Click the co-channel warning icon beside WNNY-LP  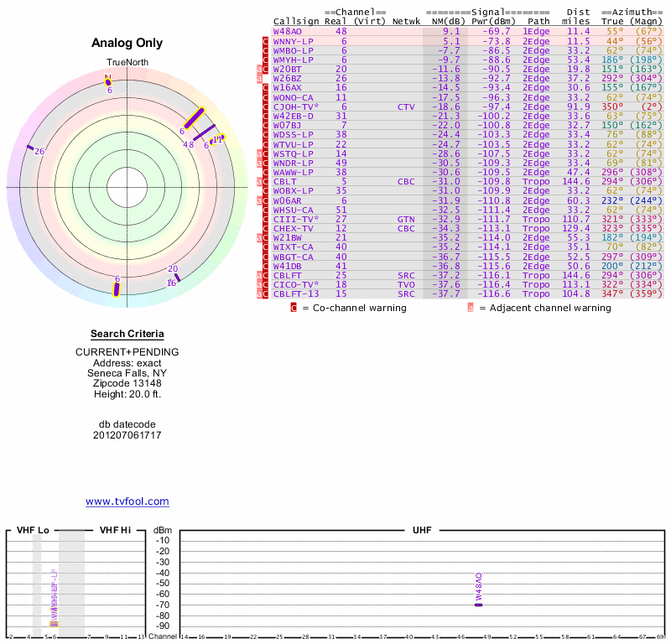[266, 40]
